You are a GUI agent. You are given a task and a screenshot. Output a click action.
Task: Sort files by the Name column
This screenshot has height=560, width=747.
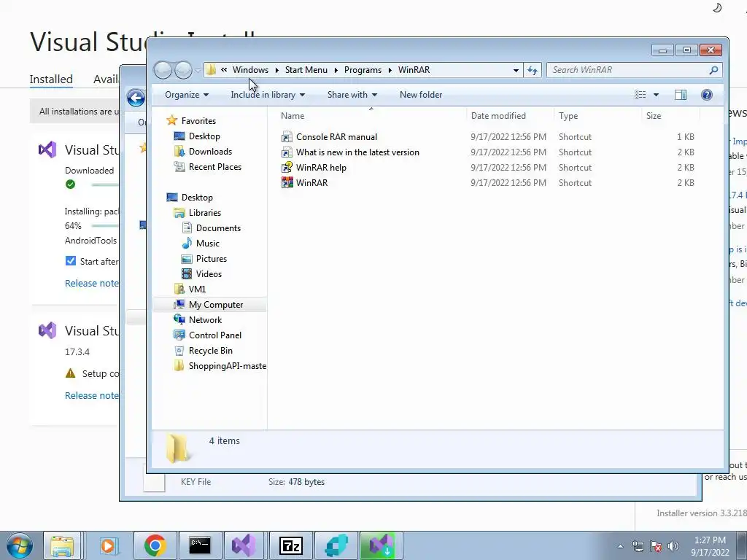pos(292,116)
